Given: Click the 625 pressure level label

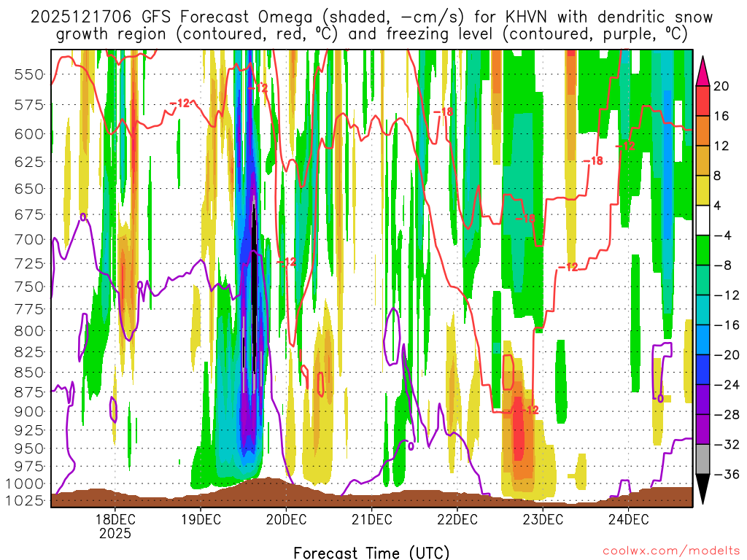Looking at the screenshot, I should (x=29, y=162).
